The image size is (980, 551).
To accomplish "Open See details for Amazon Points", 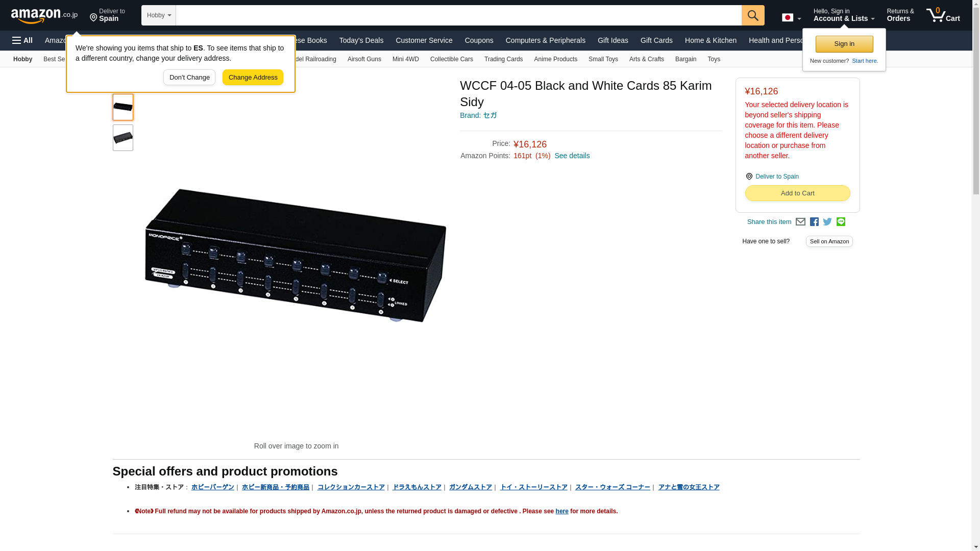I will pos(572,156).
